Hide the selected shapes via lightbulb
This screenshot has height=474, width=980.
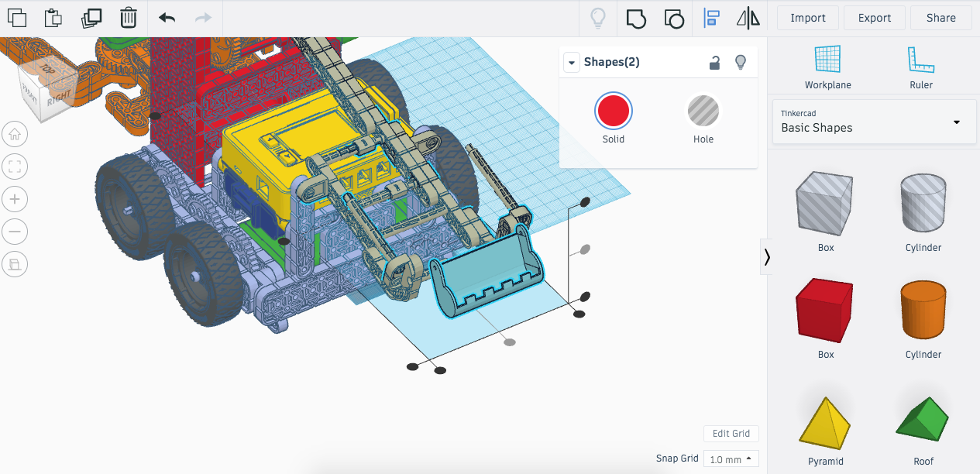[740, 61]
